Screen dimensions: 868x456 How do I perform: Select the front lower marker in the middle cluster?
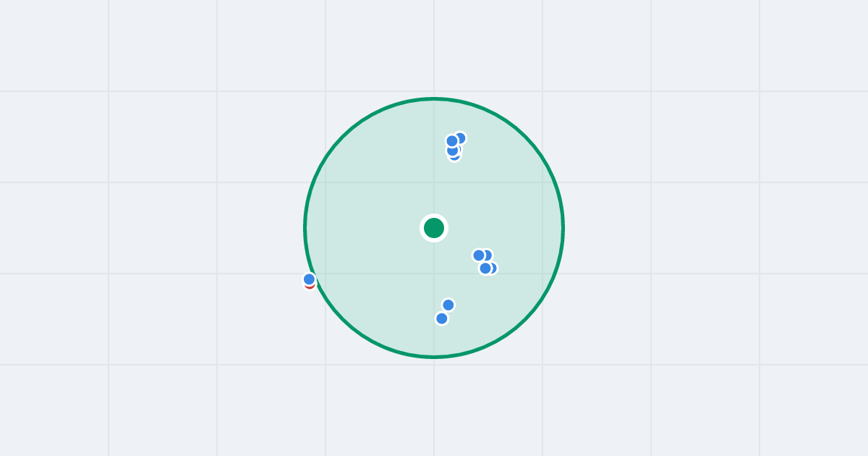[485, 269]
